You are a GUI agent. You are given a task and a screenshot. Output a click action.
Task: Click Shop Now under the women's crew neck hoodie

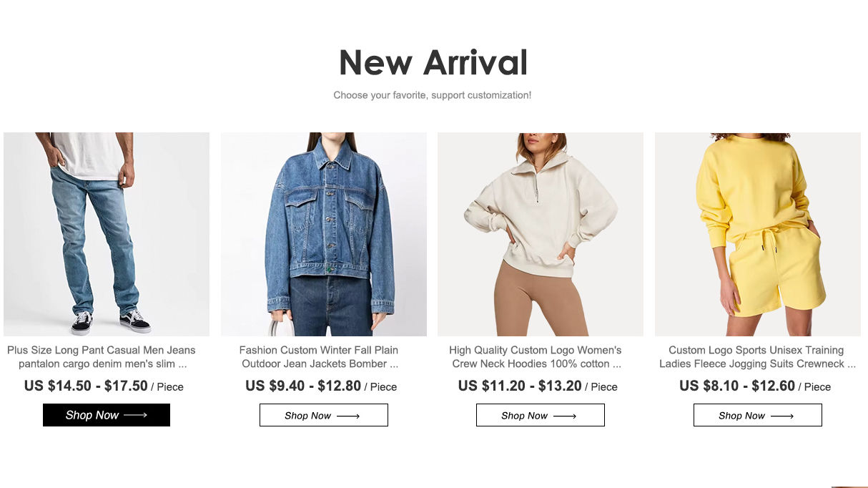(x=541, y=415)
